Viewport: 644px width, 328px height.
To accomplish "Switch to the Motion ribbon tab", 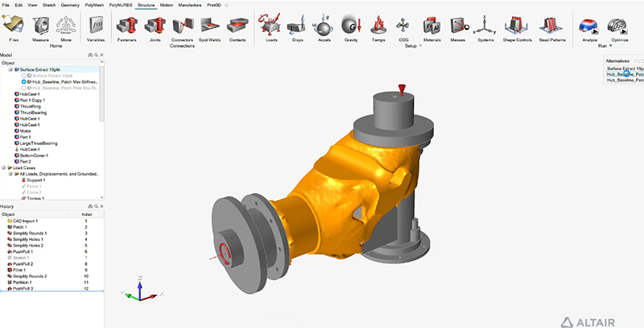I will (x=167, y=5).
